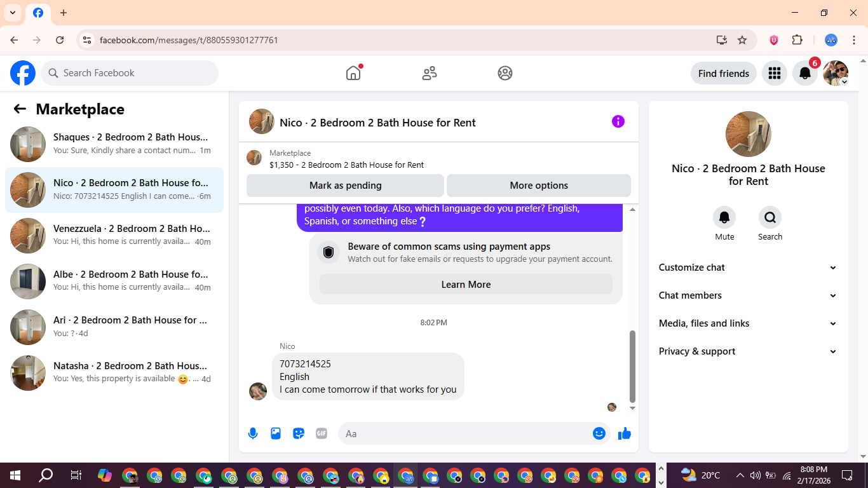Screen dimensions: 868x488
Task: Open Task View on the taskbar
Action: click(x=76, y=475)
